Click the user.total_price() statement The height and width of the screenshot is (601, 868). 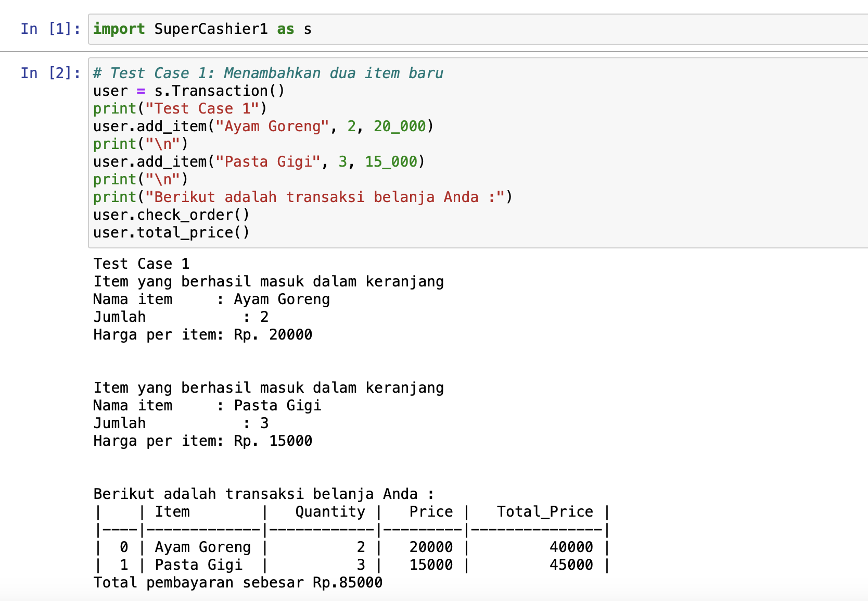click(x=171, y=232)
